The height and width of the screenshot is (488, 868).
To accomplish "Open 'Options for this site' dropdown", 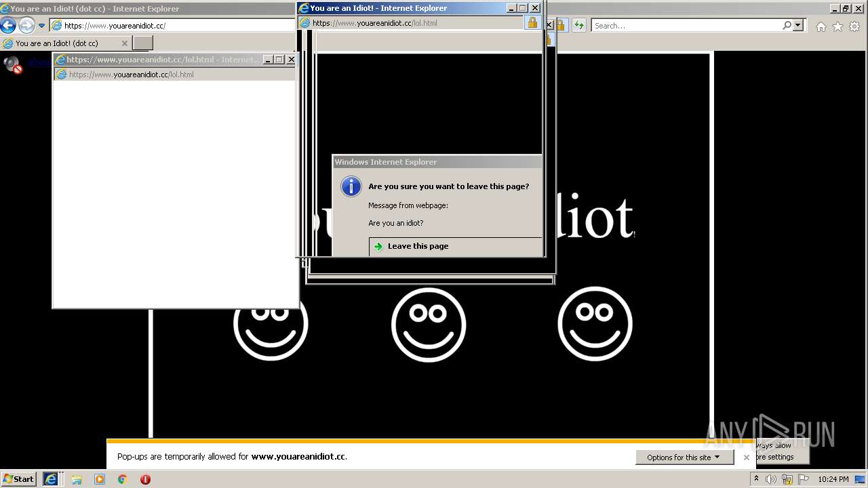I will [684, 457].
